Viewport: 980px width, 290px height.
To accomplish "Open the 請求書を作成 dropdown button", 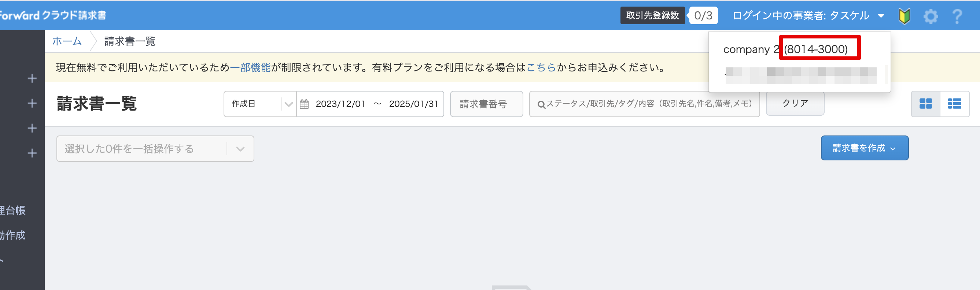I will point(864,148).
